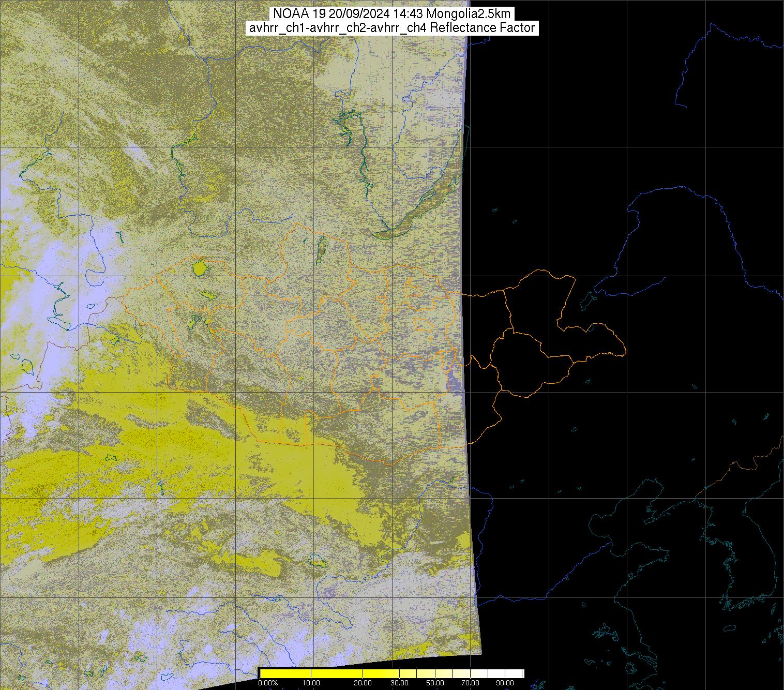The width and height of the screenshot is (784, 690).
Task: Click the 30.00 label on the color scale
Action: coord(398,683)
